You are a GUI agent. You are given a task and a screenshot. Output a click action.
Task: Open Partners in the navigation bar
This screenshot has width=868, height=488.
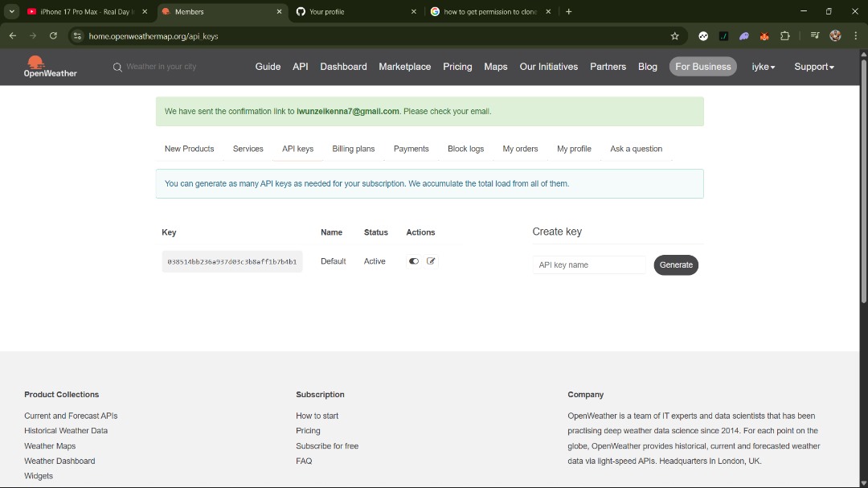tap(608, 67)
